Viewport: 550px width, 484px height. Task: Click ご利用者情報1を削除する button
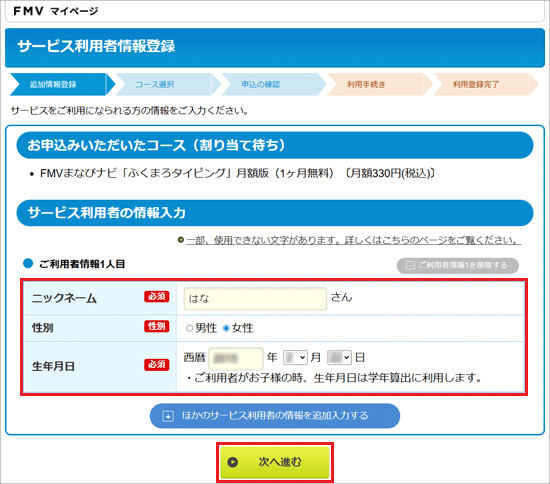(x=458, y=265)
